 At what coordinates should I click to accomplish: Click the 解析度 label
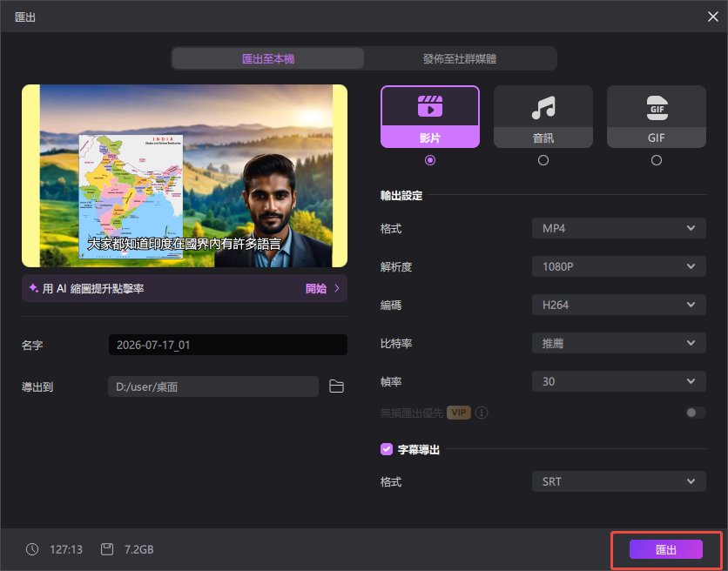pos(396,267)
